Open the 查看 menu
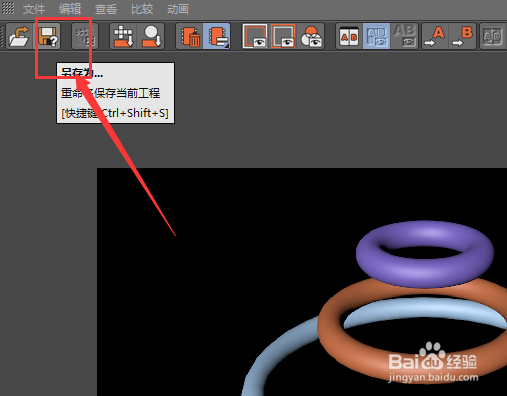The width and height of the screenshot is (507, 396). [x=106, y=9]
